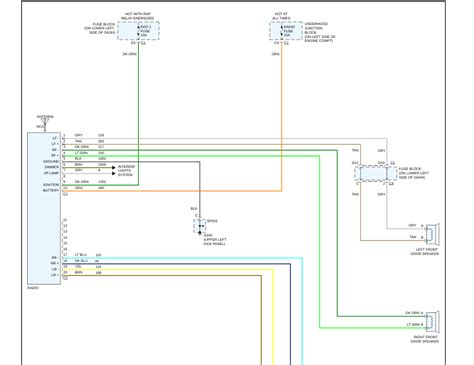The height and width of the screenshot is (365, 474).
Task: Click the LT BLU wire label at the radio
Action: (x=81, y=255)
